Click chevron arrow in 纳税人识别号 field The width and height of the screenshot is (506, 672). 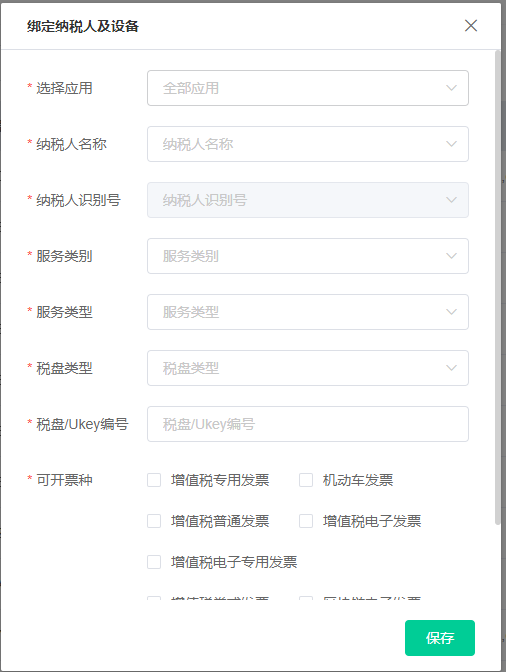[x=451, y=200]
